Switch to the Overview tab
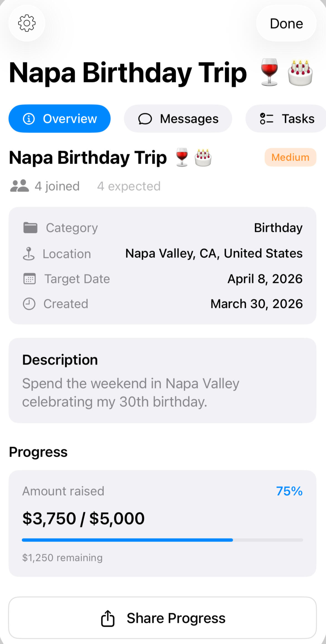 pos(60,119)
